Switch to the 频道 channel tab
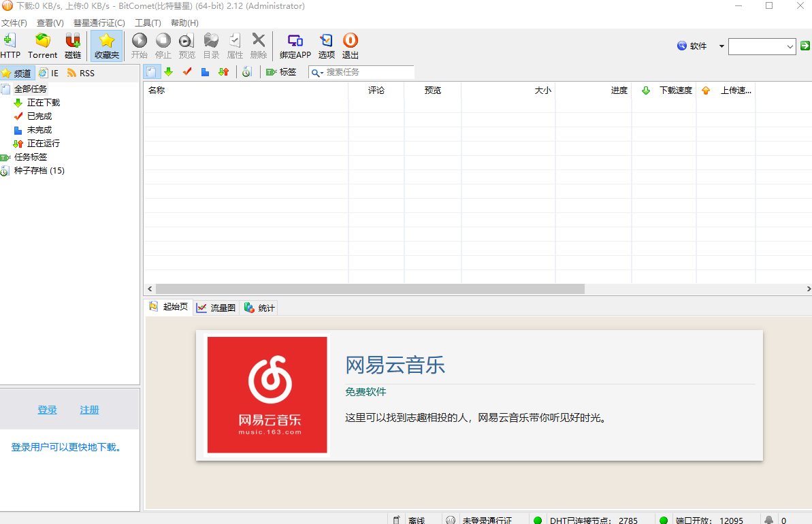The image size is (812, 524). click(17, 73)
